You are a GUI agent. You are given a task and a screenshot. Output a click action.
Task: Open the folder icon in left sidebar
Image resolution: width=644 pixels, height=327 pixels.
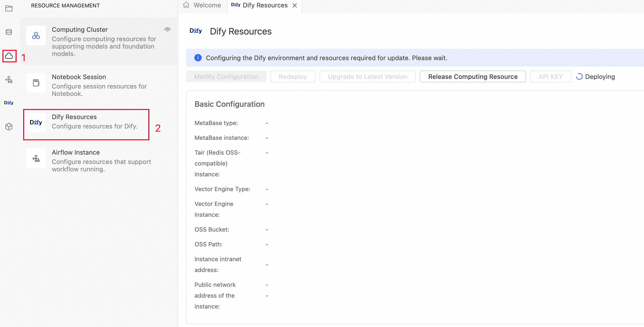click(9, 8)
